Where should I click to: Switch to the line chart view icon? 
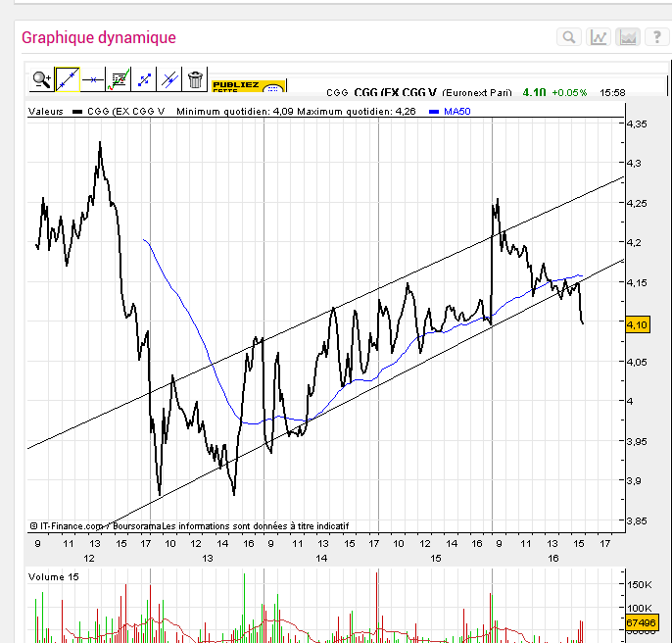[599, 37]
